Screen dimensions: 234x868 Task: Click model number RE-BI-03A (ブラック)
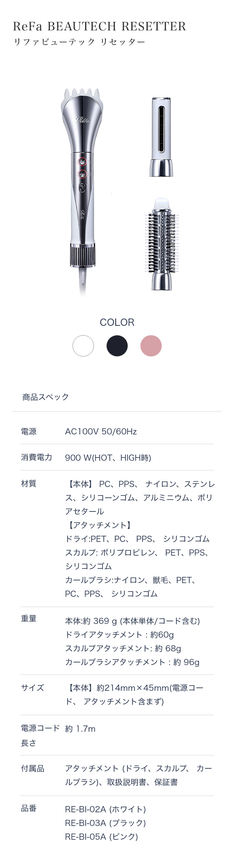tap(105, 823)
